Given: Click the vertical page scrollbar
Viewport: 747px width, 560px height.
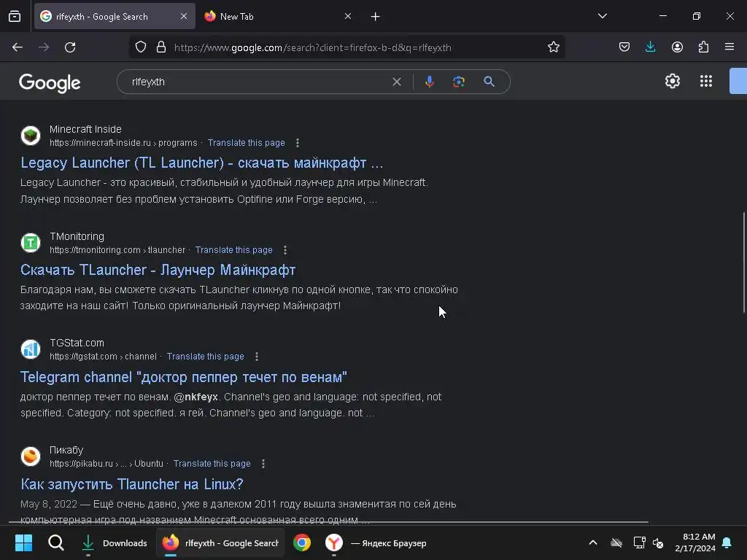Looking at the screenshot, I should point(743,262).
